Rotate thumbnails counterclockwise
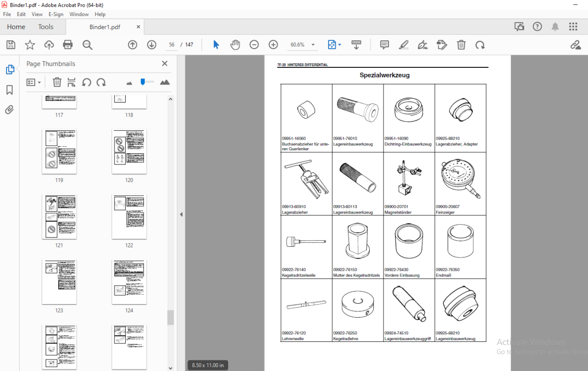588x371 pixels. [x=86, y=82]
